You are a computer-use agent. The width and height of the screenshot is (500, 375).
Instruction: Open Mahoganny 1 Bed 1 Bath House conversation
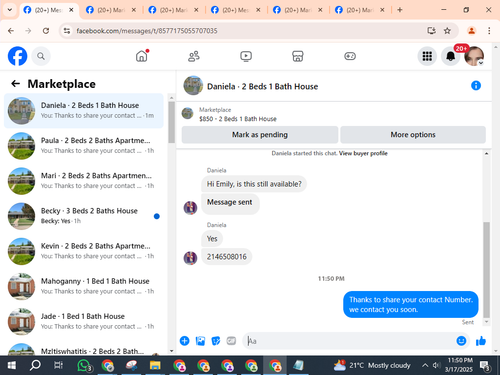pos(84,286)
